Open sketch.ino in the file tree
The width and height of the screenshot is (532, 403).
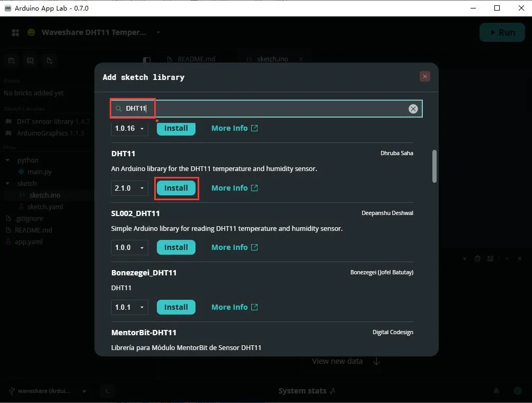click(45, 195)
